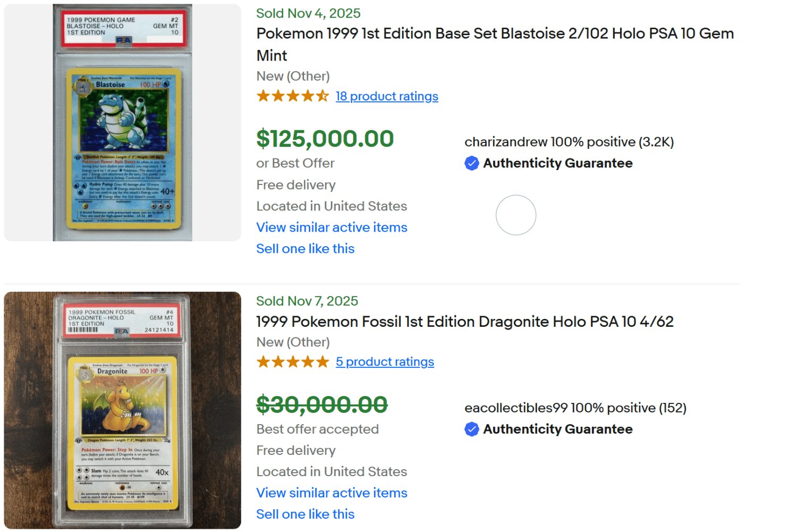This screenshot has height=532, width=797.
Task: Open the Dragonite Holo PSA 10 listing title
Action: click(x=464, y=322)
